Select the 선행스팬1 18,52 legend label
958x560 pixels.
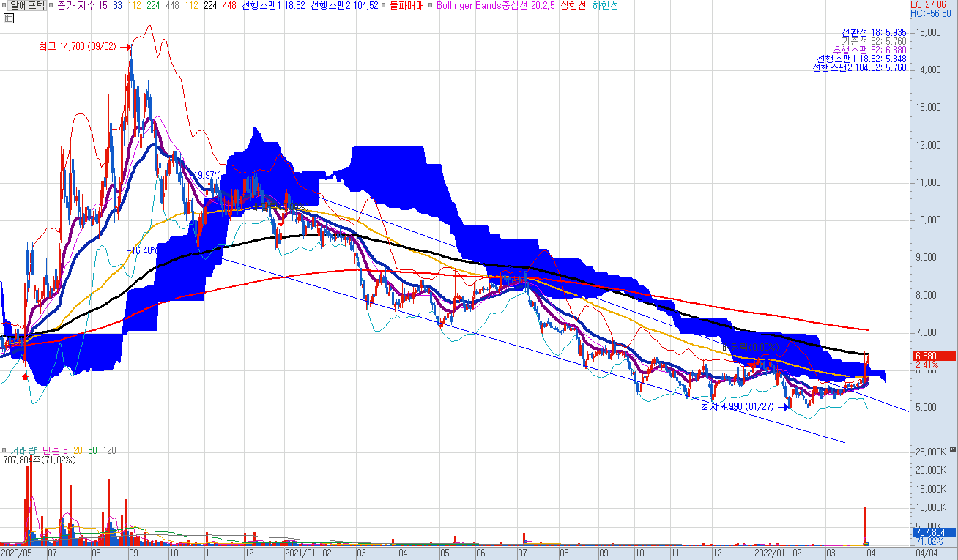[274, 5]
